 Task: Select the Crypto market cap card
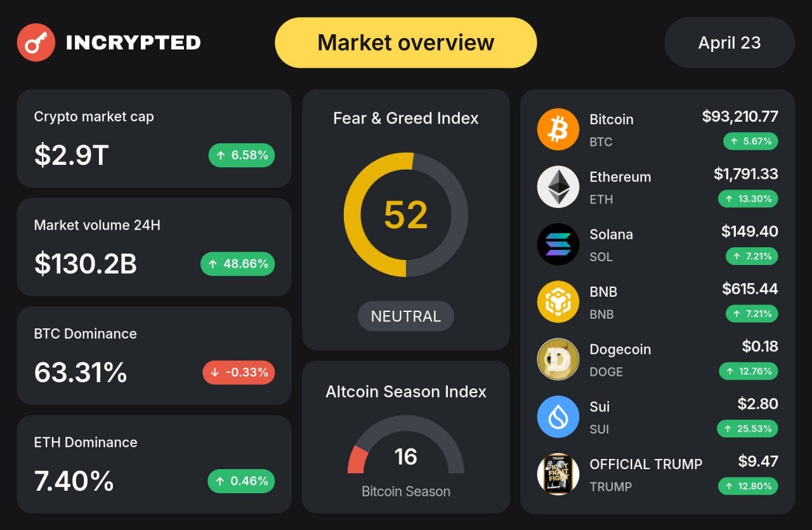coord(154,138)
